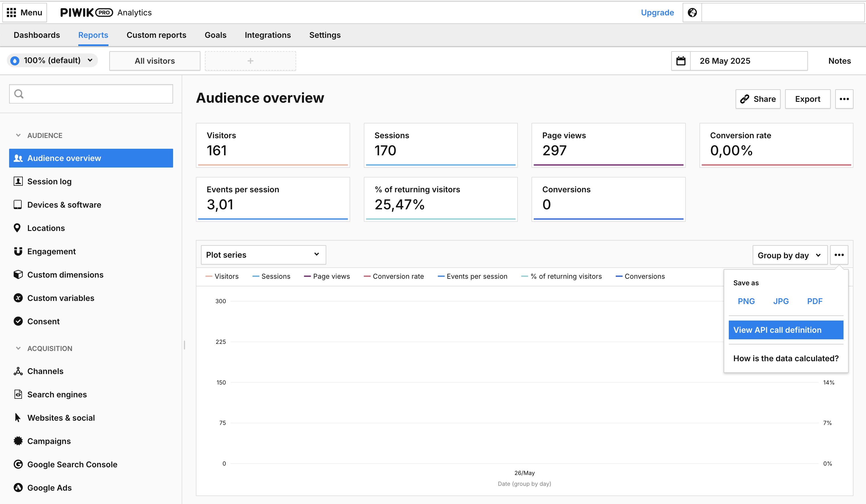Click the Upgrade link
Viewport: 866px width, 504px height.
657,13
